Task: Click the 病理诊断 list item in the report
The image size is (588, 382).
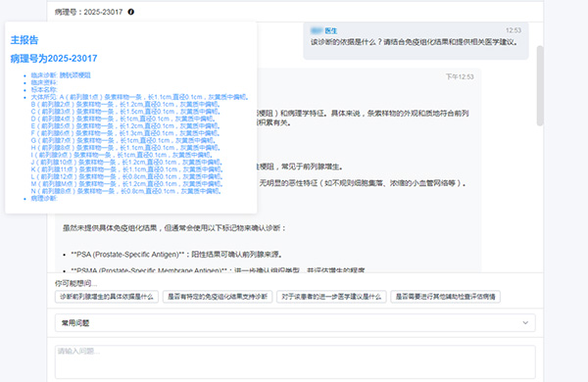Action: [44, 198]
